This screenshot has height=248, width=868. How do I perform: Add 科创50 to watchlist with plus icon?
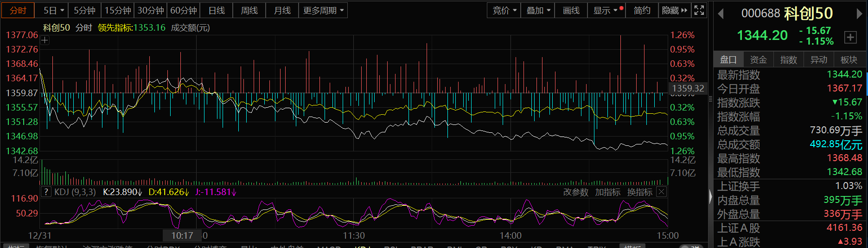click(x=850, y=38)
